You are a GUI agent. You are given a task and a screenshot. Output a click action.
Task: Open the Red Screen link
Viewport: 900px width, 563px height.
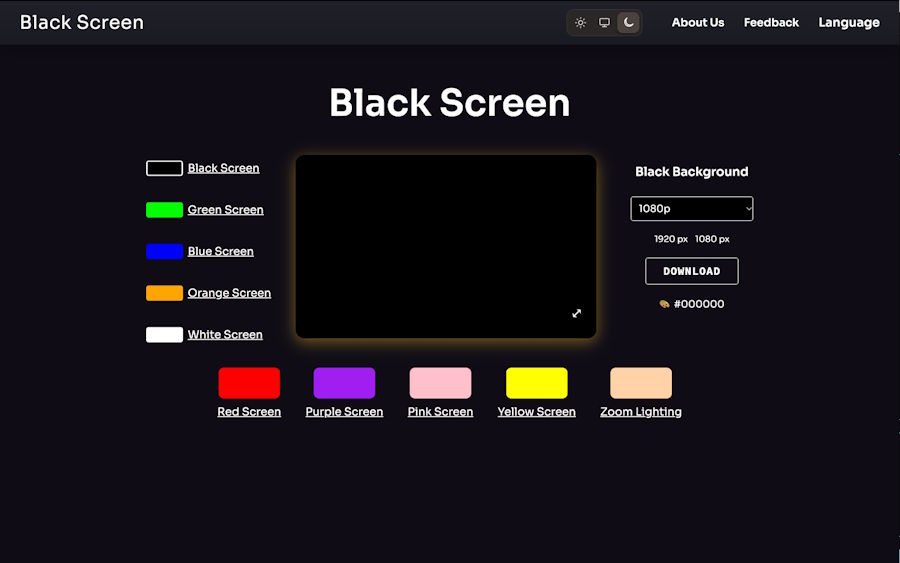click(x=249, y=412)
